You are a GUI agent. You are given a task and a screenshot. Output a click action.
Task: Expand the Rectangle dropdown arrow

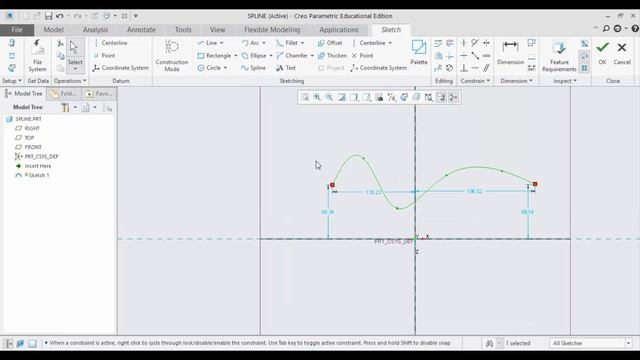[236, 56]
